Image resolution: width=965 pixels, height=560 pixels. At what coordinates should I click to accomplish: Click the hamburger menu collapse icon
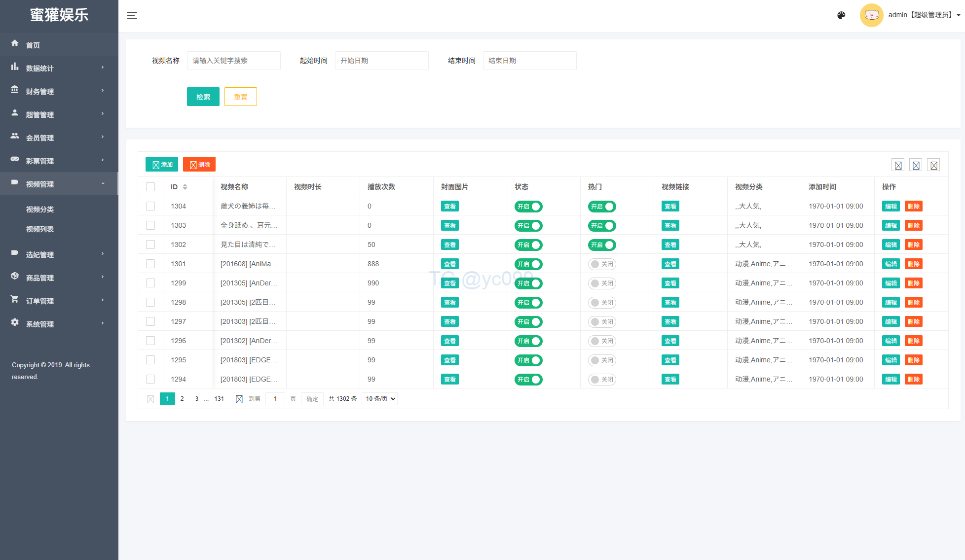(132, 15)
